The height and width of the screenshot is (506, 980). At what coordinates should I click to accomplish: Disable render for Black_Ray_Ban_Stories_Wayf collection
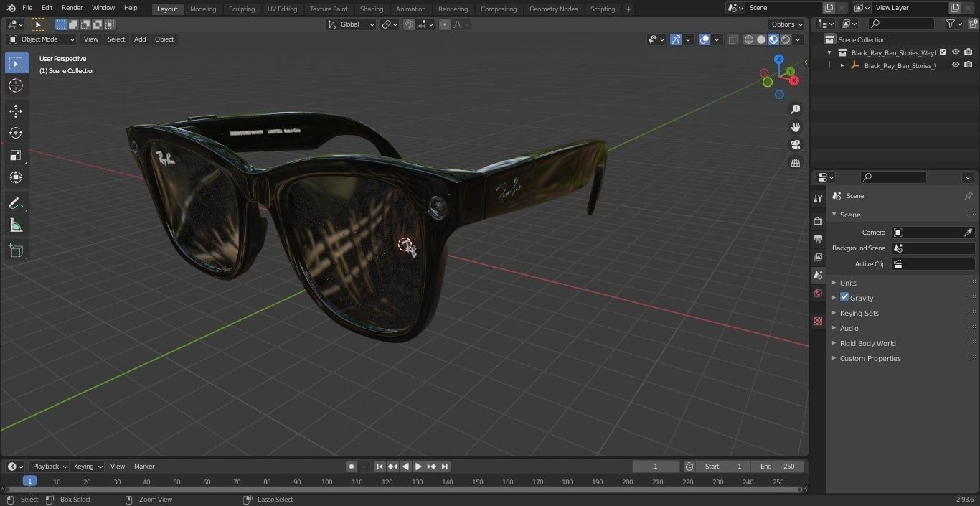click(x=969, y=52)
